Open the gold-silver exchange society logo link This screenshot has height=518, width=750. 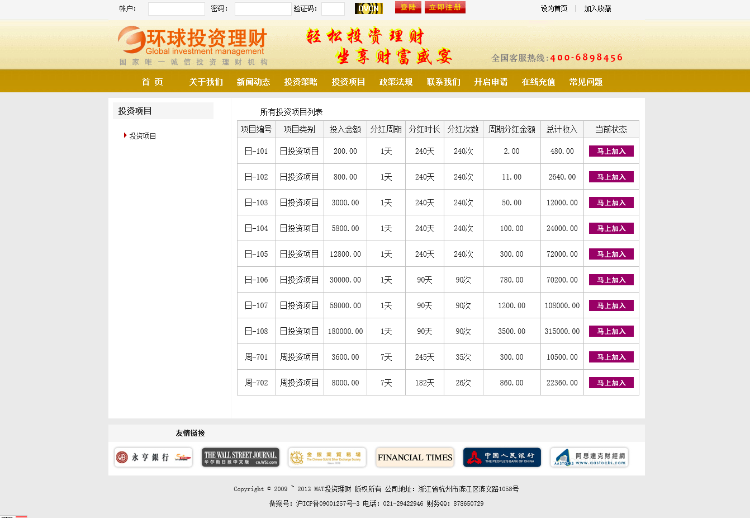(x=327, y=457)
